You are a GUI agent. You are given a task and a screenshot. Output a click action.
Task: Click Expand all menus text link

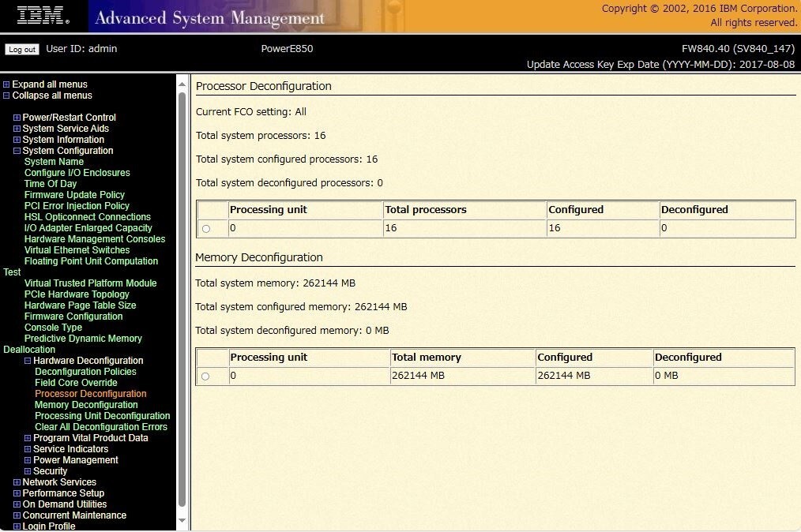50,84
